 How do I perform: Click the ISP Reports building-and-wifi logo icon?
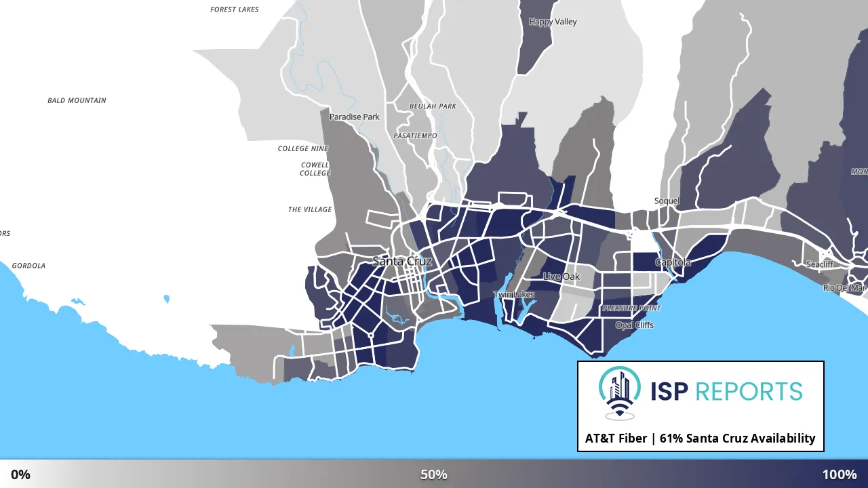(x=620, y=393)
